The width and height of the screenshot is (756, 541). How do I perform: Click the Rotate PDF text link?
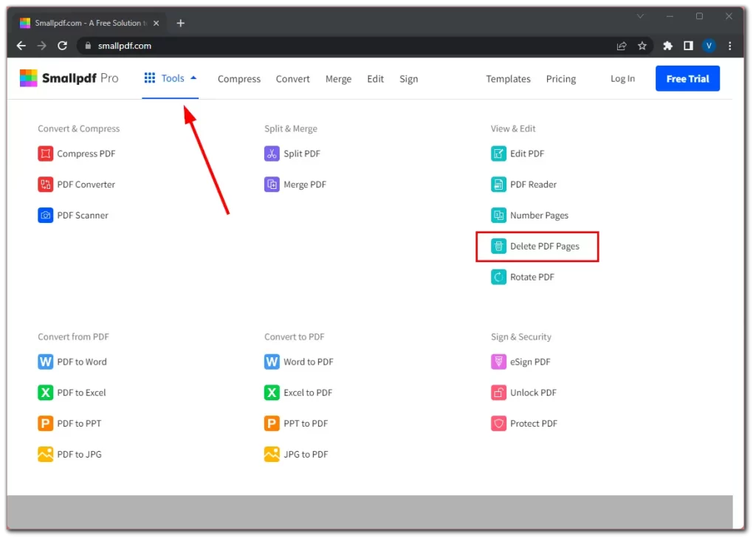coord(532,277)
